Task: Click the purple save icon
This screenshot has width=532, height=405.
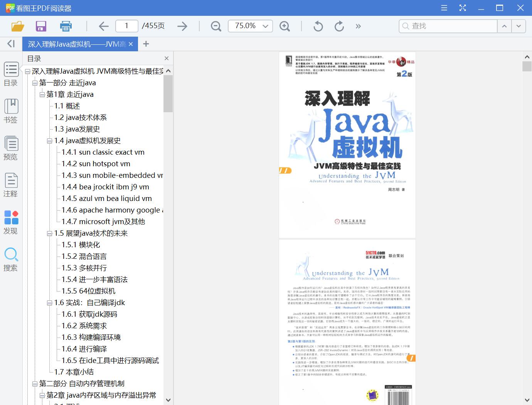Action: pyautogui.click(x=41, y=26)
